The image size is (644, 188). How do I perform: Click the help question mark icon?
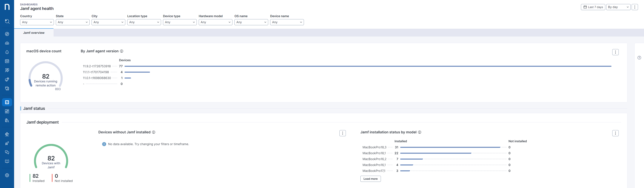(639, 58)
